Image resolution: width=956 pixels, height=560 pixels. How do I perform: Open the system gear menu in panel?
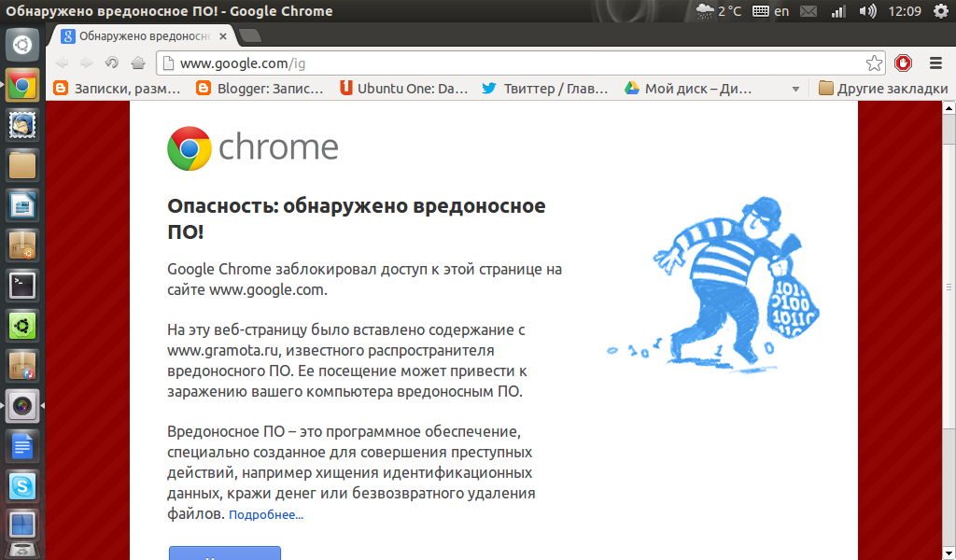pyautogui.click(x=941, y=11)
